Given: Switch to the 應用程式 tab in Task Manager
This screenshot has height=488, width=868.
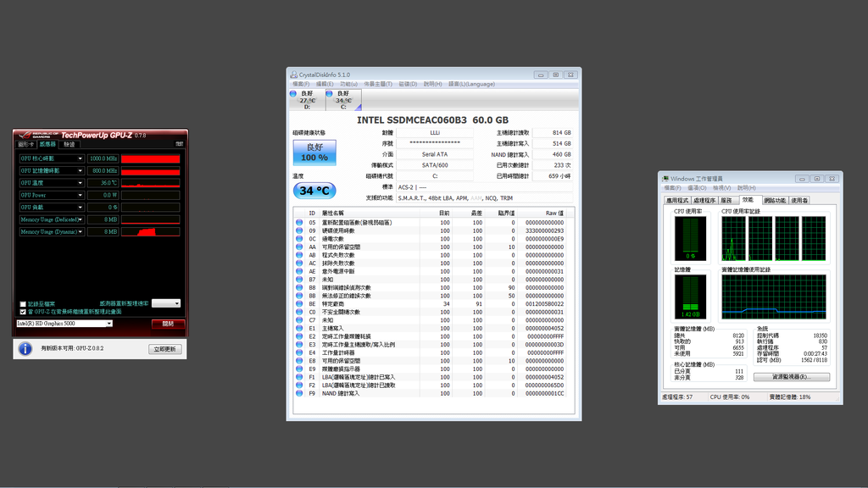Looking at the screenshot, I should [x=677, y=200].
